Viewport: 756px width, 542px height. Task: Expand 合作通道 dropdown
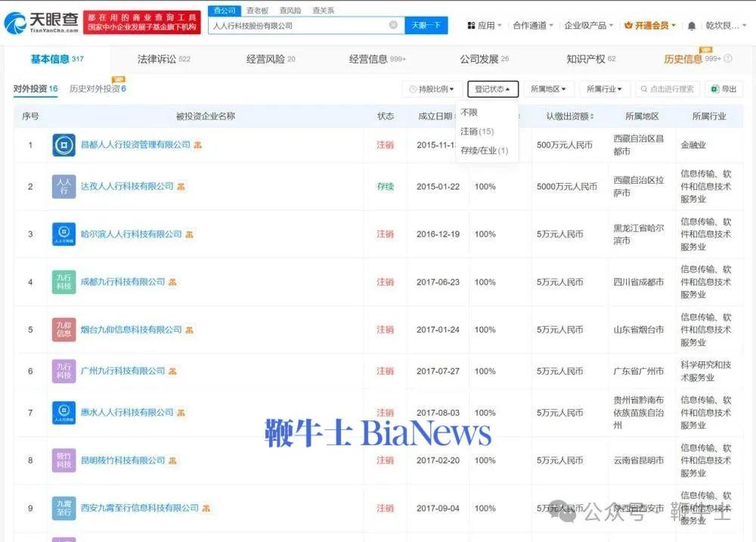click(x=533, y=26)
